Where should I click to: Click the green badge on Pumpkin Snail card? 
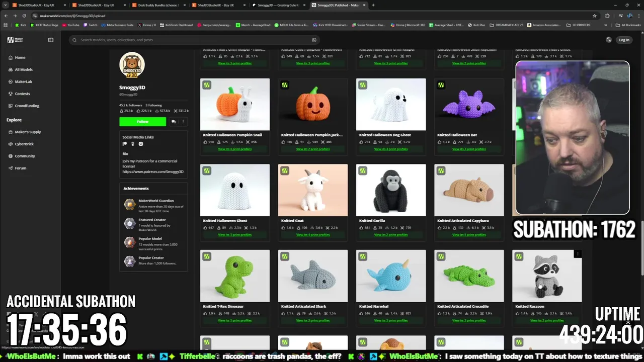(207, 85)
